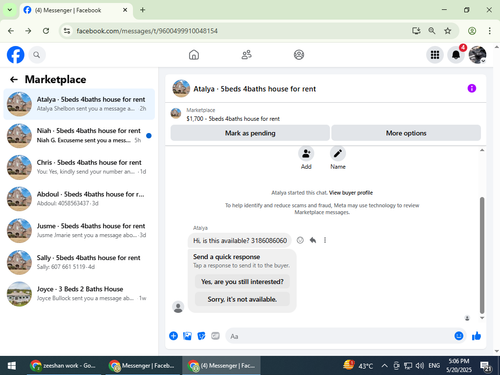
Task: Click ENG language indicator in tray
Action: [x=434, y=366]
